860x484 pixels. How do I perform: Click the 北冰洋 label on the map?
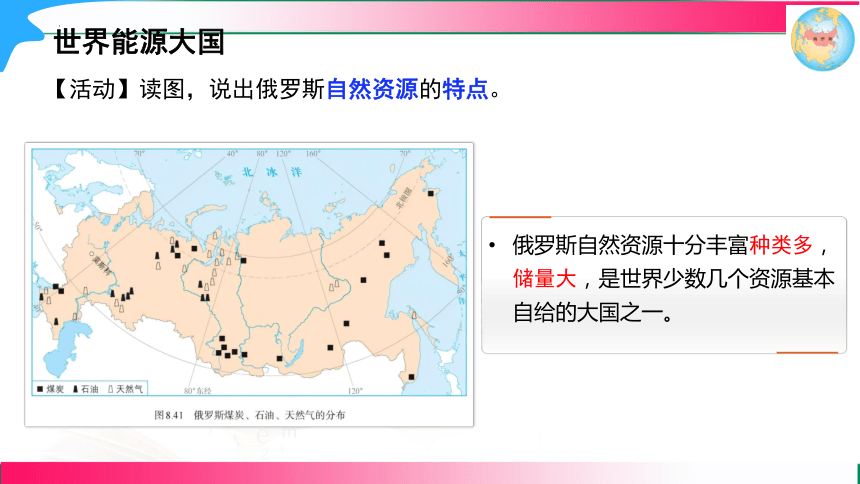272,172
